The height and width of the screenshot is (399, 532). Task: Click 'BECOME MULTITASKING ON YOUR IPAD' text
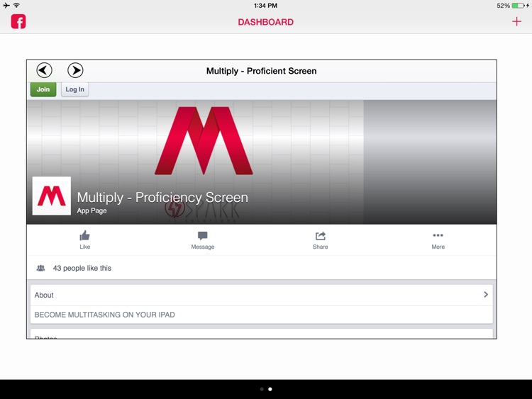pos(104,315)
